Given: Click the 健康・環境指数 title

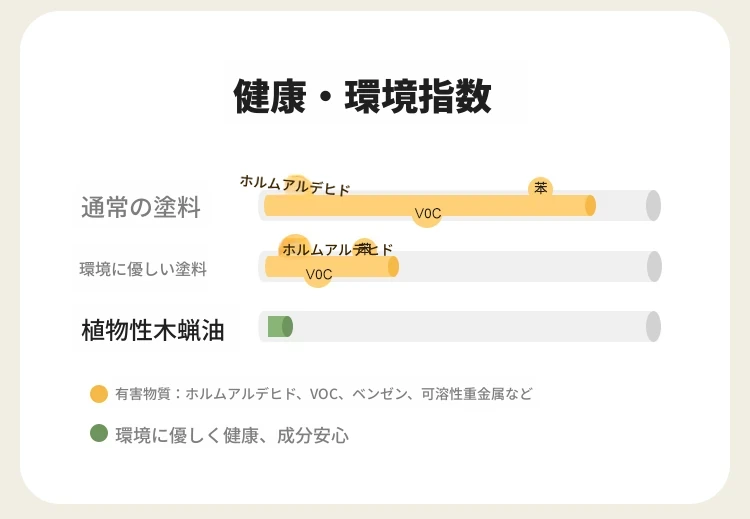Looking at the screenshot, I should pos(362,96).
